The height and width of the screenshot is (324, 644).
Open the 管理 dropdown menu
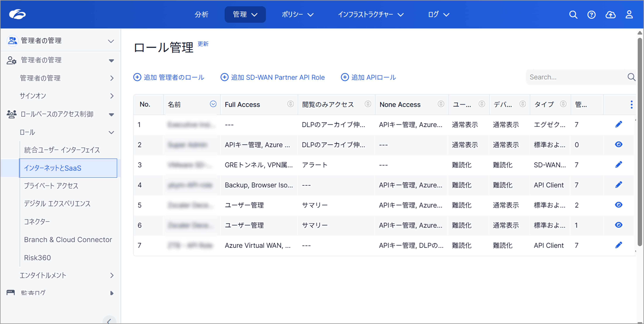(245, 14)
